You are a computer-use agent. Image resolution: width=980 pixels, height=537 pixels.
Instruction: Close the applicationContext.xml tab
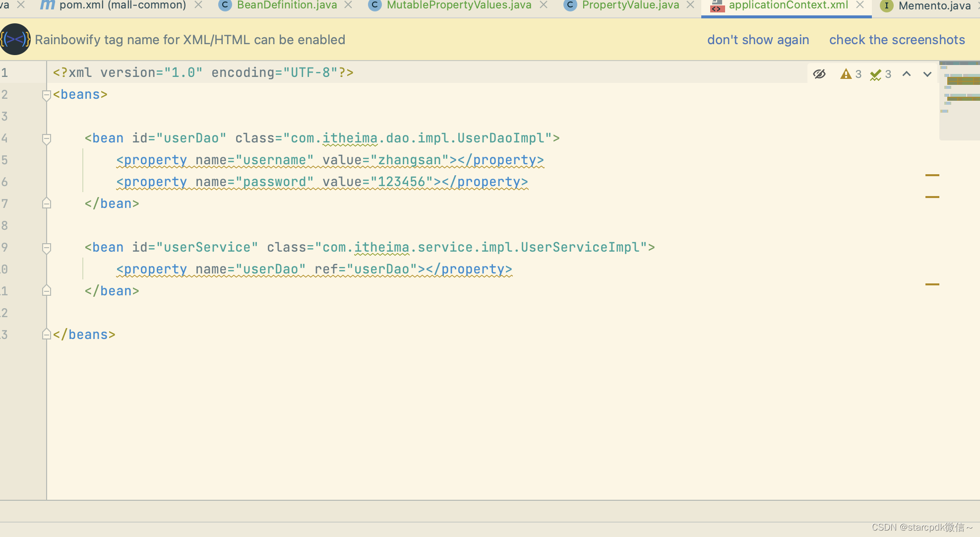(860, 5)
